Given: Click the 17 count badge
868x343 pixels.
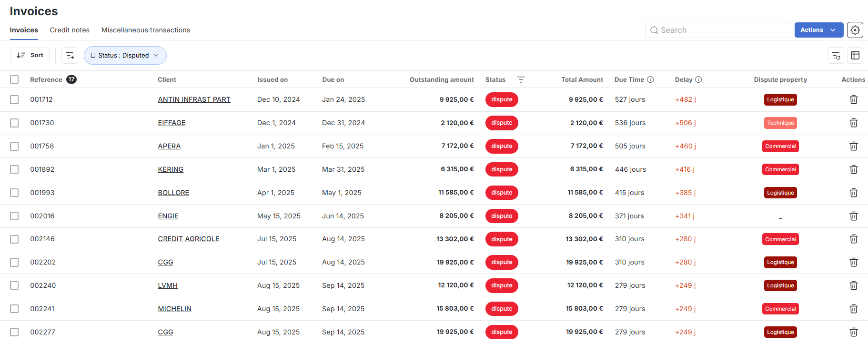Looking at the screenshot, I should coord(71,79).
